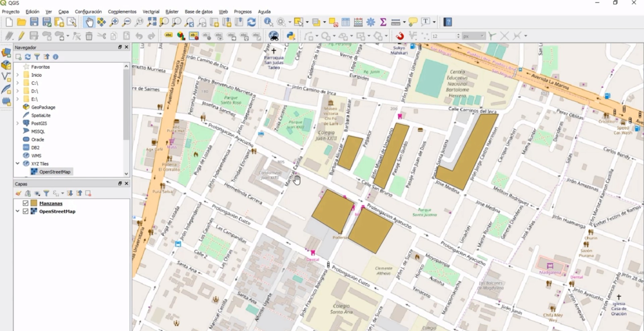
Task: Open the Proyecto menu
Action: pyautogui.click(x=11, y=11)
